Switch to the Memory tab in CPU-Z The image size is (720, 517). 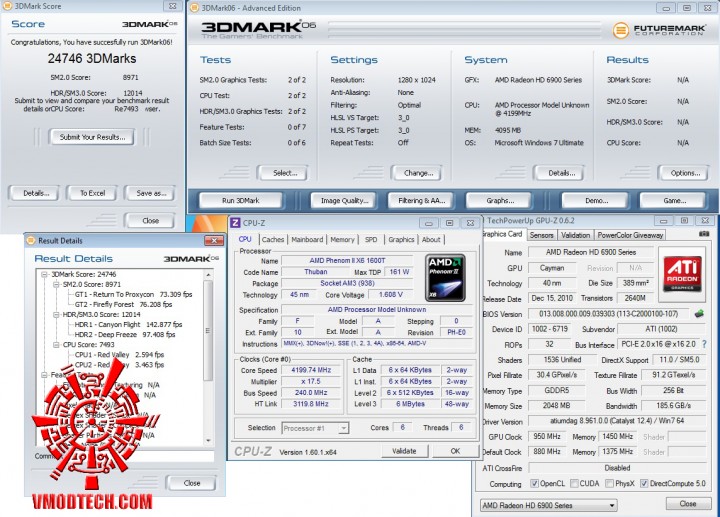(342, 239)
